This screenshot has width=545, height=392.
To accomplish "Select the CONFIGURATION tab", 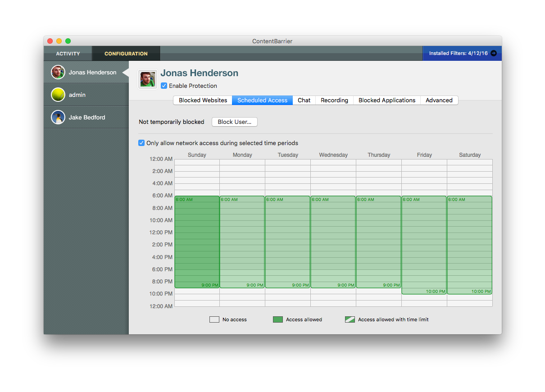I will [x=126, y=54].
